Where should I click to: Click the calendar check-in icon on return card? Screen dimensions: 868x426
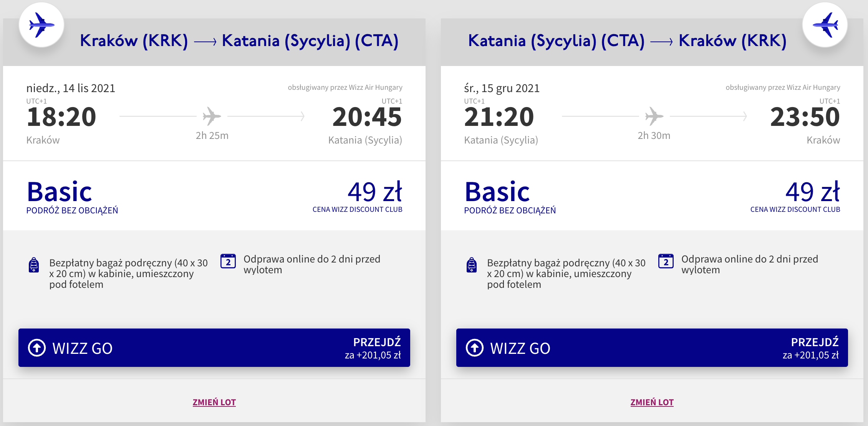click(666, 261)
